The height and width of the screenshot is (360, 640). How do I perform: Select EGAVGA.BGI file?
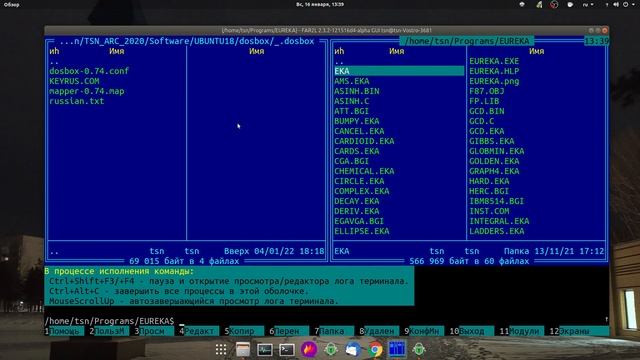[359, 221]
